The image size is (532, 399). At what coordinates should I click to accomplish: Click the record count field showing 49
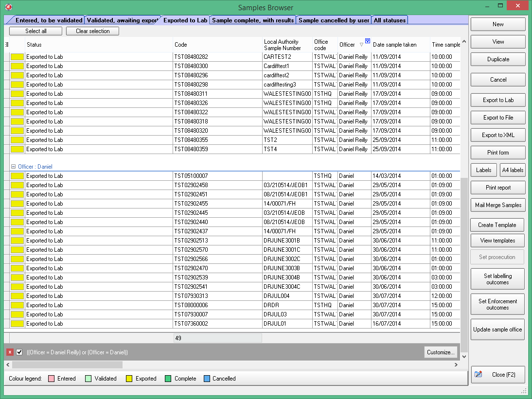[x=217, y=338]
